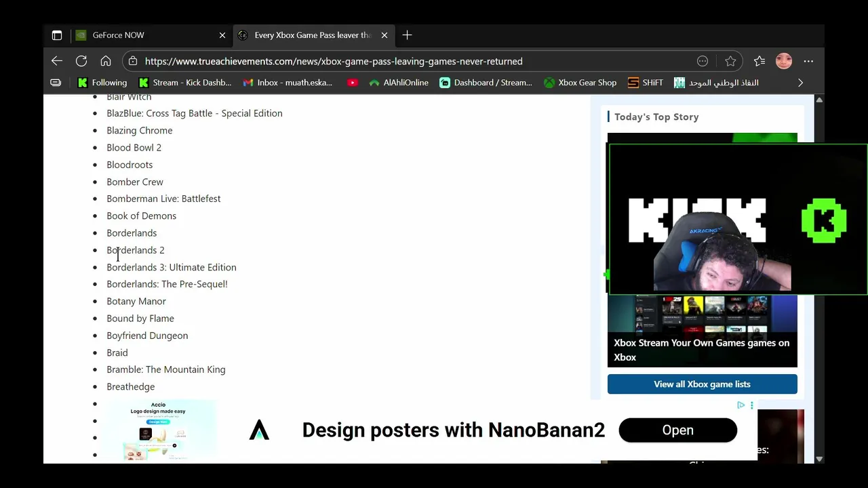This screenshot has height=488, width=868.
Task: Open the AlAhliOnline bookmark
Action: (x=399, y=83)
